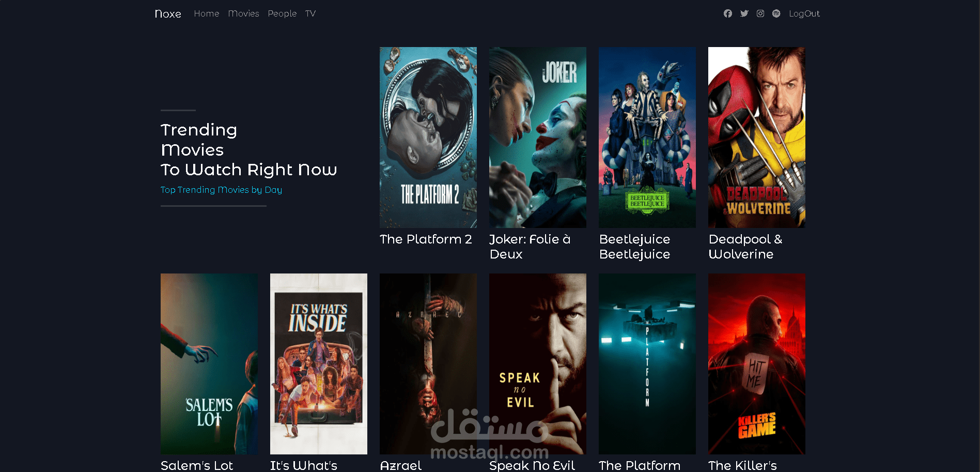
Task: Open the Instagram icon link
Action: point(760,13)
